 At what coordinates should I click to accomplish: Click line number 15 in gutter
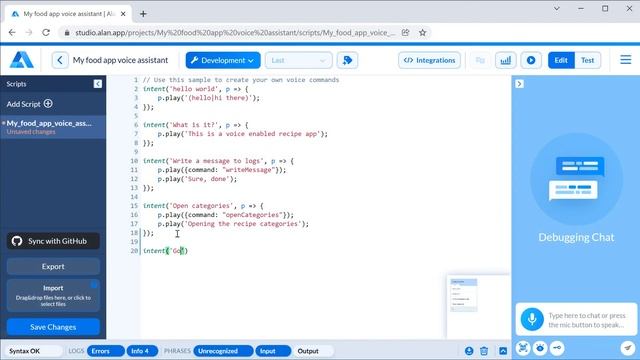134,206
